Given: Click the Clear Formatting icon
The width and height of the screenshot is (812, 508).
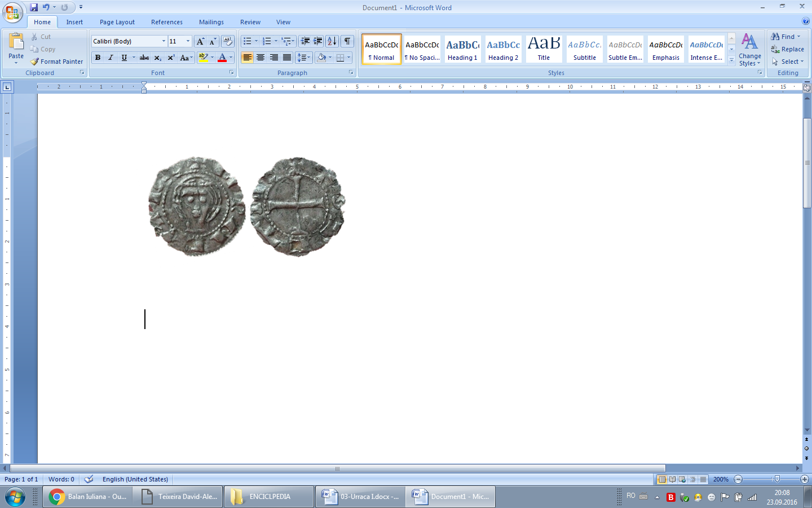Looking at the screenshot, I should click(x=227, y=41).
